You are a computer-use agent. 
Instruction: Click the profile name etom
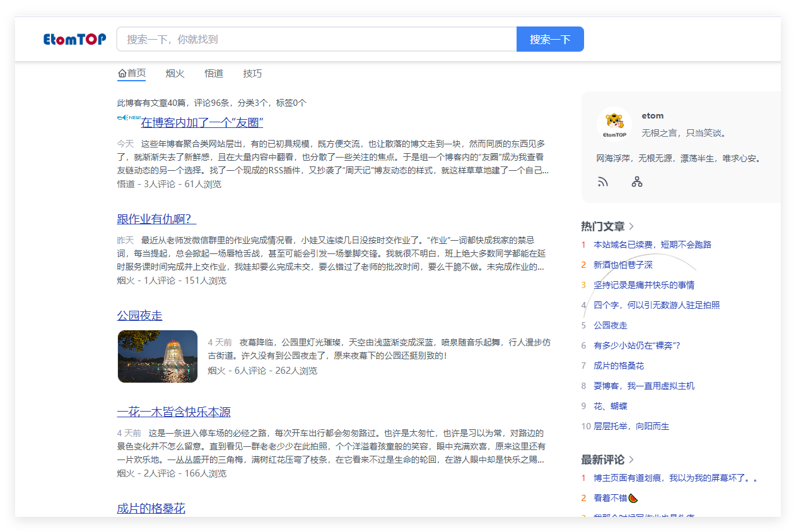(x=652, y=116)
